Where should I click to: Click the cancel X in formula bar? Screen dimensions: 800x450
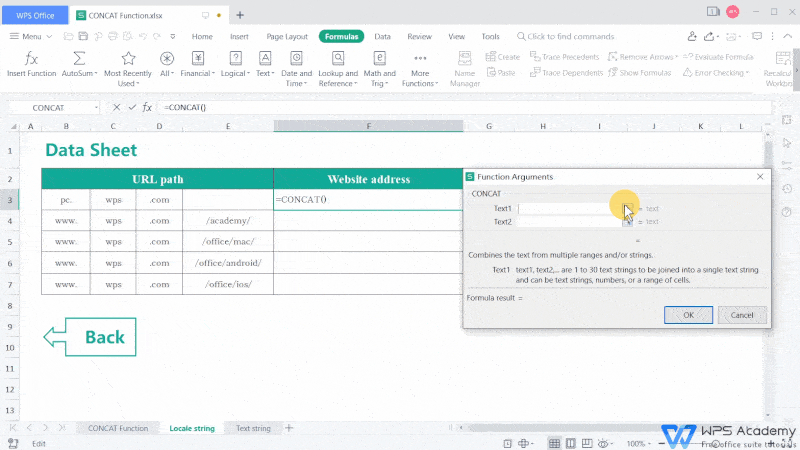[117, 107]
